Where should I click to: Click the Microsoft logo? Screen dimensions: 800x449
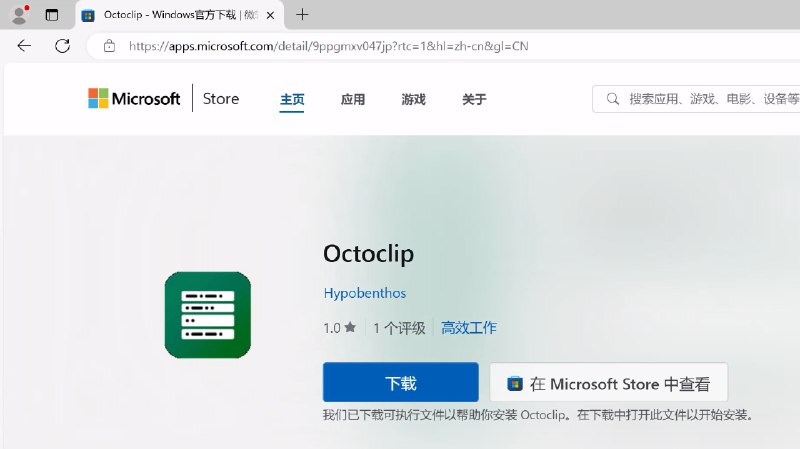(x=134, y=98)
